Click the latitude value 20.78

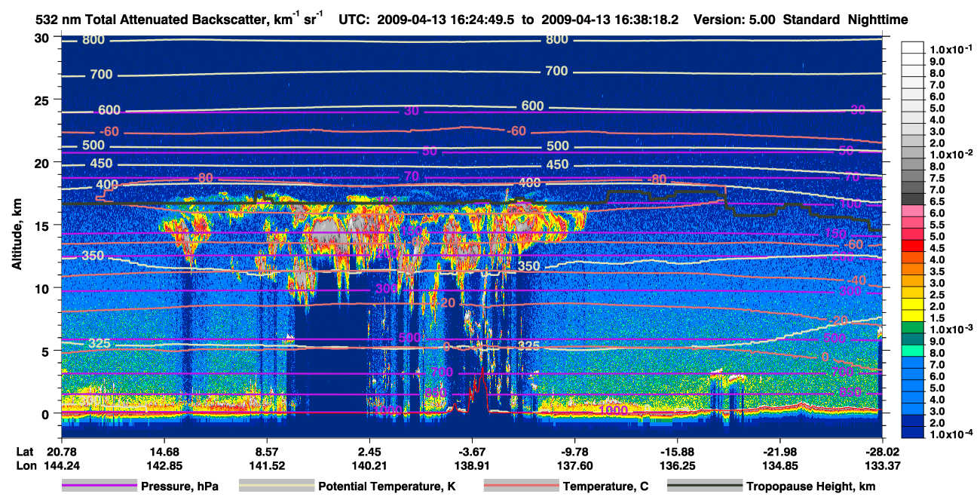61,451
